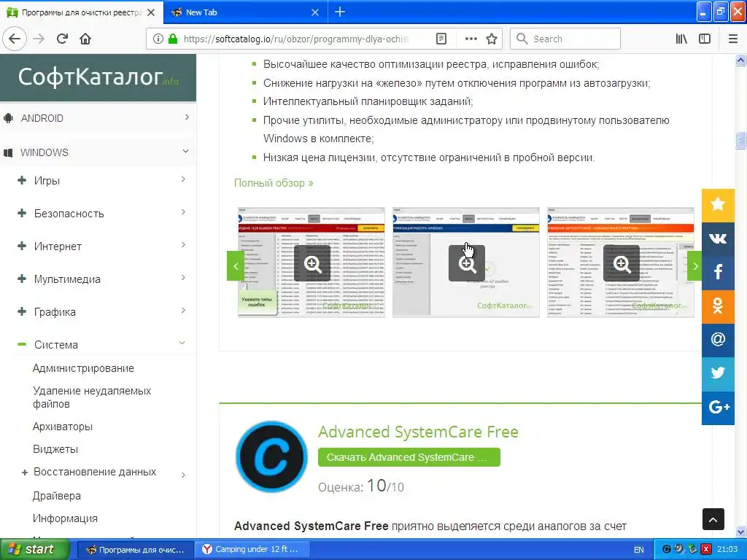Add to favorites via orange star button
This screenshot has width=747, height=560.
pos(718,205)
